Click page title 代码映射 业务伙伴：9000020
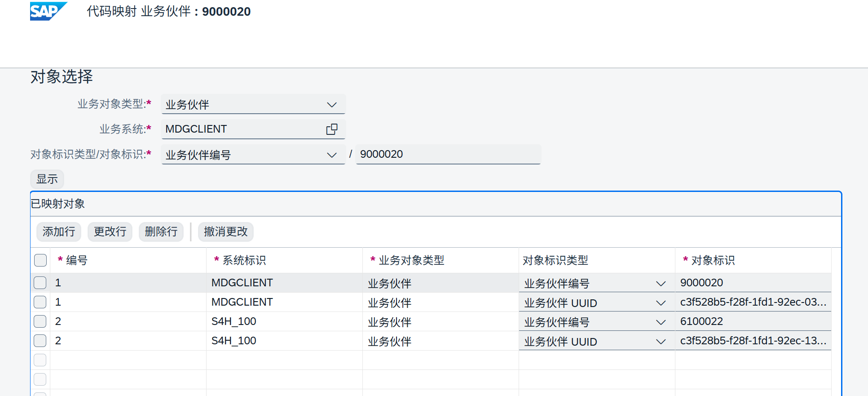The image size is (868, 396). [x=169, y=11]
